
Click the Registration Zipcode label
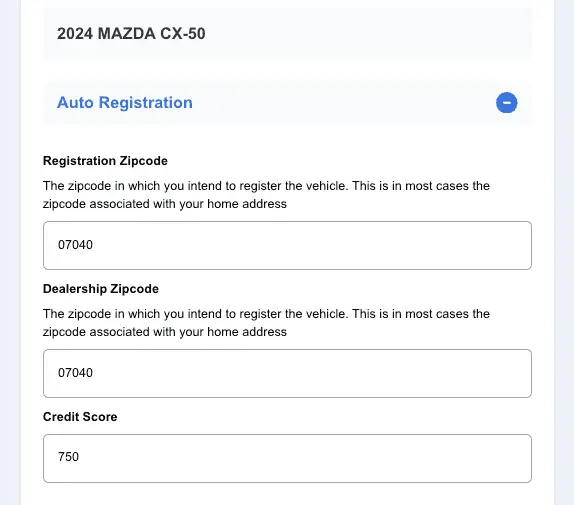click(105, 161)
